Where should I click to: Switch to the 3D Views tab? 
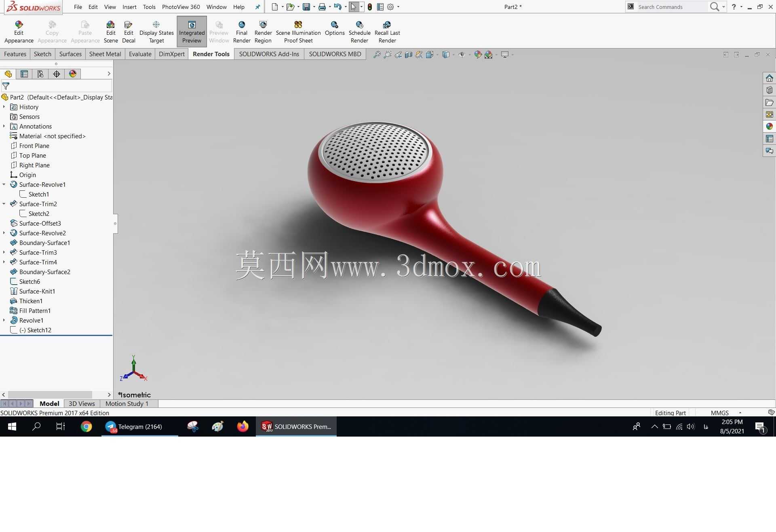click(x=82, y=403)
